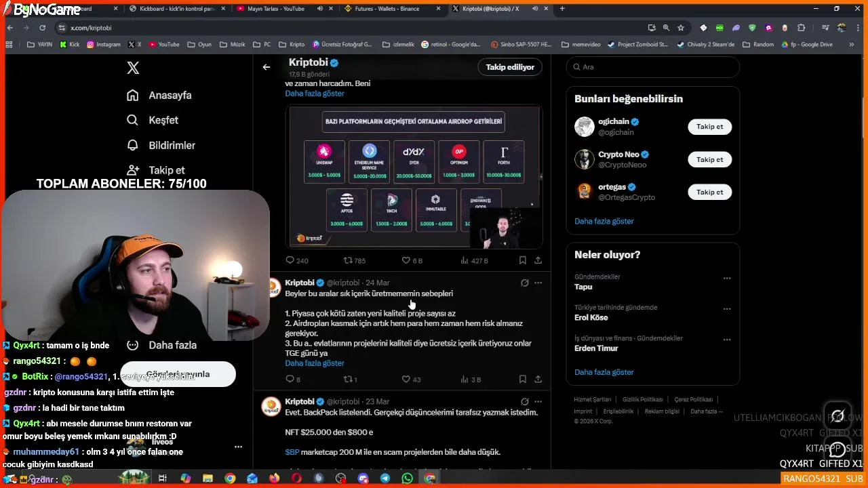The width and height of the screenshot is (868, 488).
Task: Open Hizmet Şartları footer link
Action: tap(592, 400)
